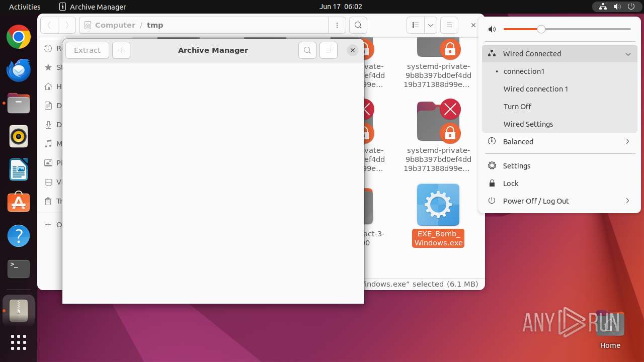Click the power icon in top bar
This screenshot has height=362, width=644.
pyautogui.click(x=631, y=7)
